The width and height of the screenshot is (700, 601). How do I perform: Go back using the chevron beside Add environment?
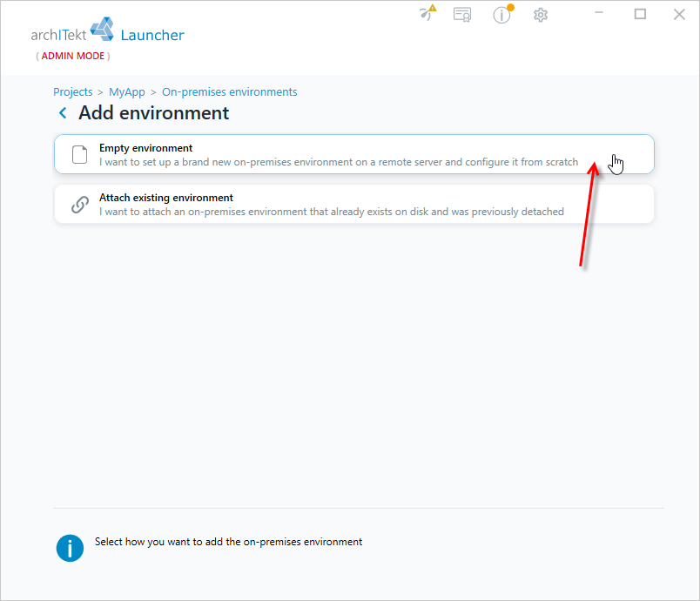point(63,113)
